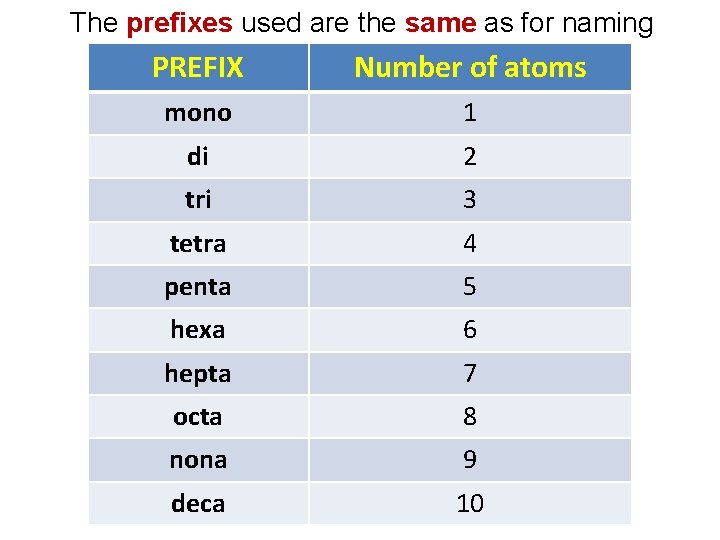Select the number 7 cell
This screenshot has height=540, width=720.
click(470, 374)
